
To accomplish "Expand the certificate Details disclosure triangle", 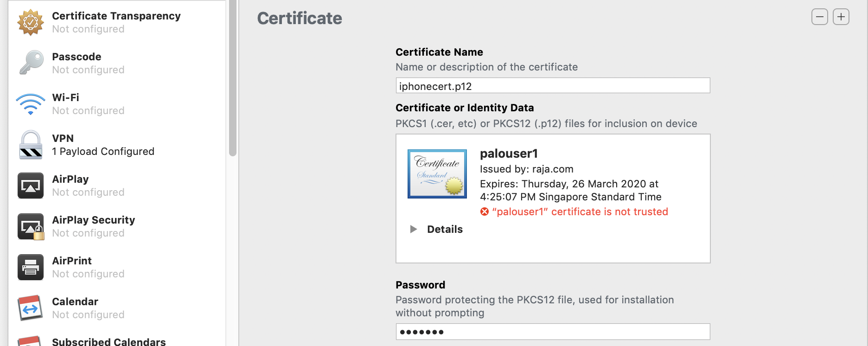I will coord(413,229).
